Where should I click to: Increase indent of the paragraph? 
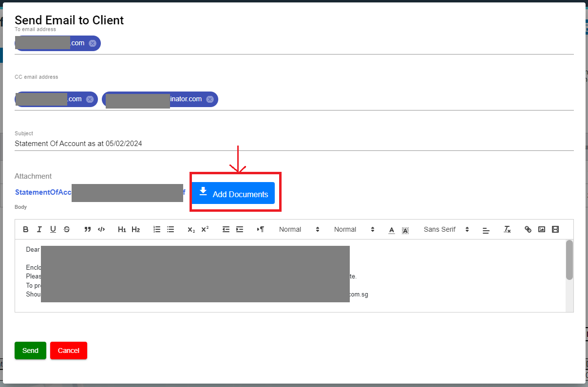240,229
